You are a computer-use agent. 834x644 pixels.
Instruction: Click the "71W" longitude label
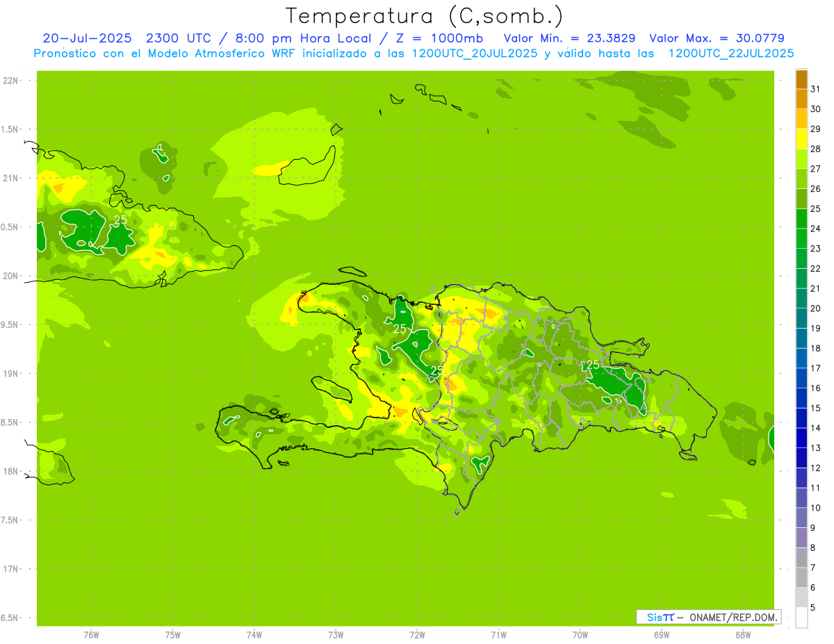498,635
